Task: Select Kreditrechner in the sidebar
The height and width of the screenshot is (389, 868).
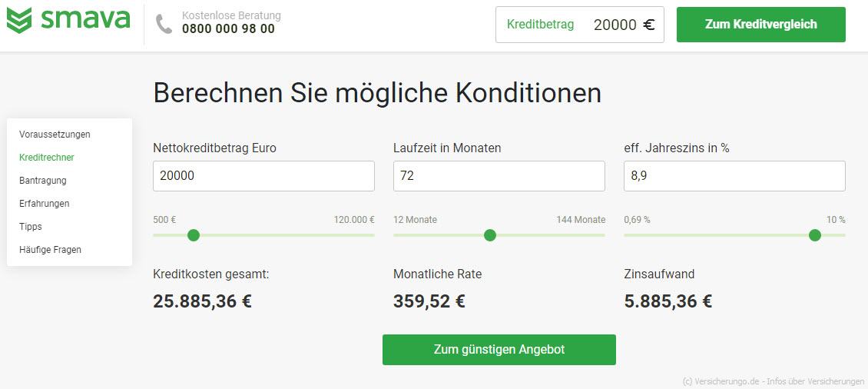Action: (x=47, y=158)
